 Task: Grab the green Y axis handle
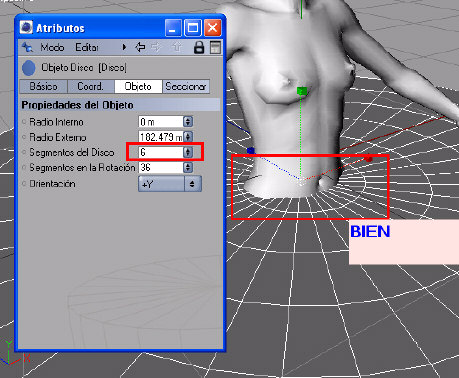[x=302, y=91]
